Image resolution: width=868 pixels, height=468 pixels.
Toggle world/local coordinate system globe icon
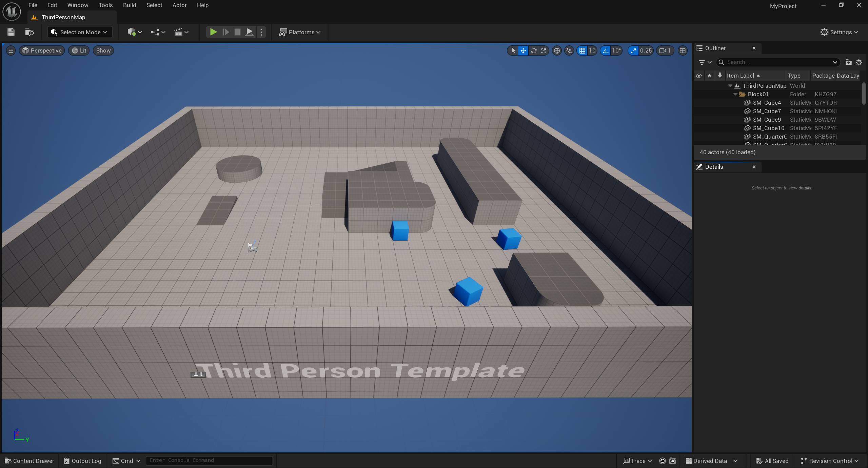pyautogui.click(x=556, y=50)
